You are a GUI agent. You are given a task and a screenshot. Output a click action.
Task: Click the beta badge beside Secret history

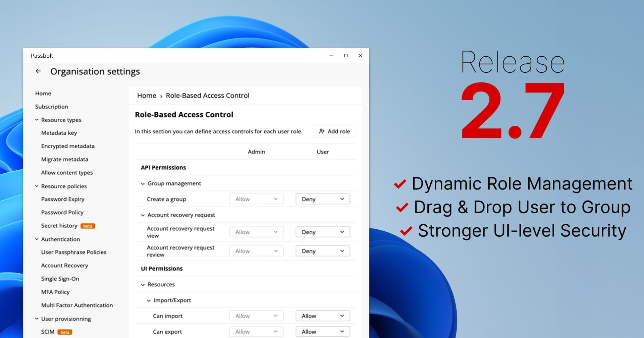(x=88, y=226)
